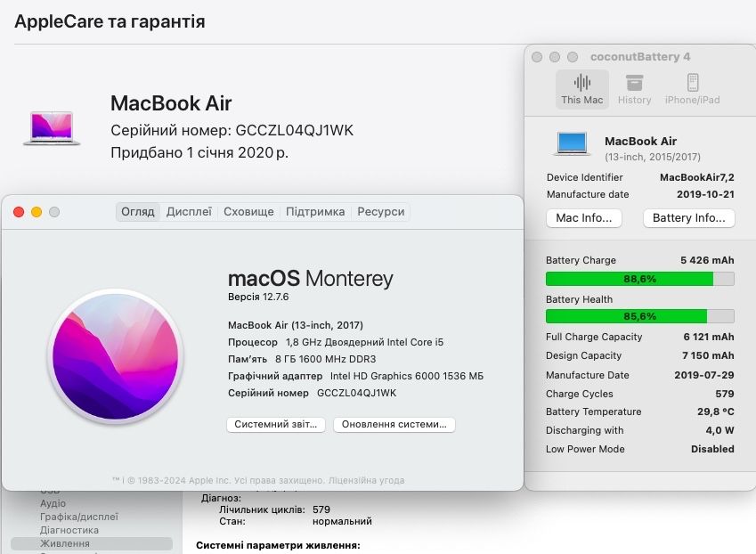Click the 1,8 GHz Intel Core i5 processor value

point(364,342)
